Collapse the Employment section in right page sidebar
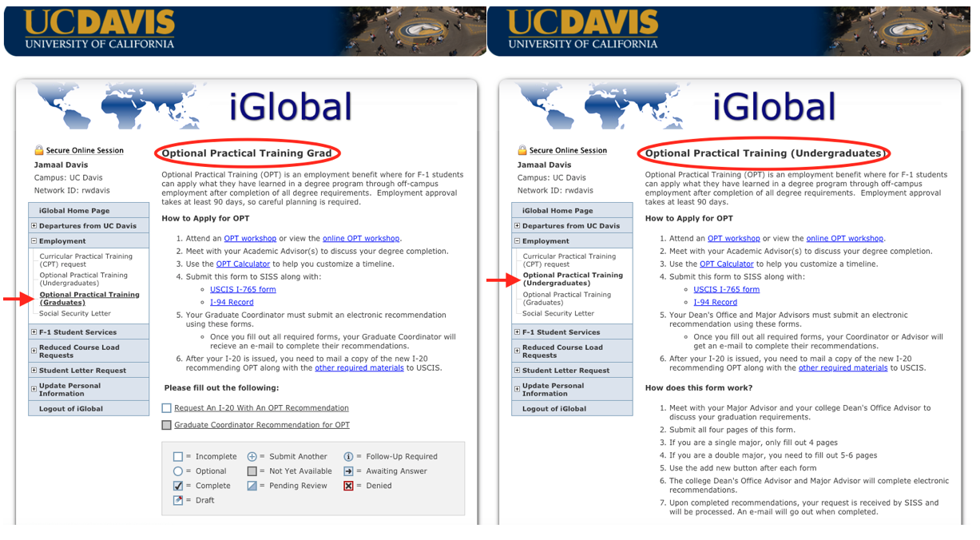This screenshot has width=980, height=540. [517, 241]
